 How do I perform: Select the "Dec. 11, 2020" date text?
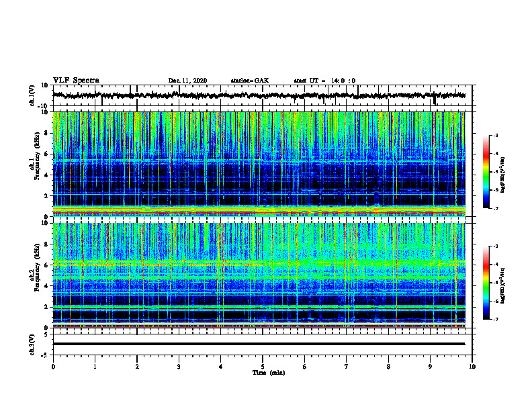point(187,81)
